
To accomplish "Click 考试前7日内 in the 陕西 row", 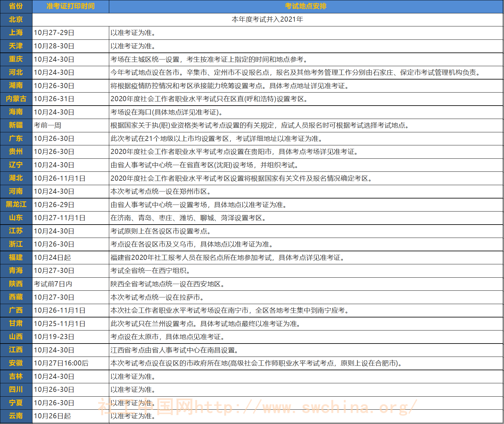I will (53, 284).
